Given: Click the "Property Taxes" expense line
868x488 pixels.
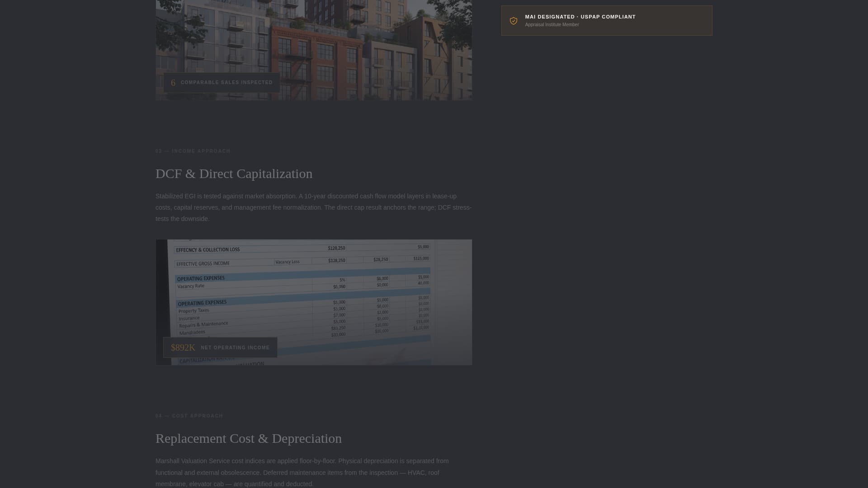Looking at the screenshot, I should 194,310.
